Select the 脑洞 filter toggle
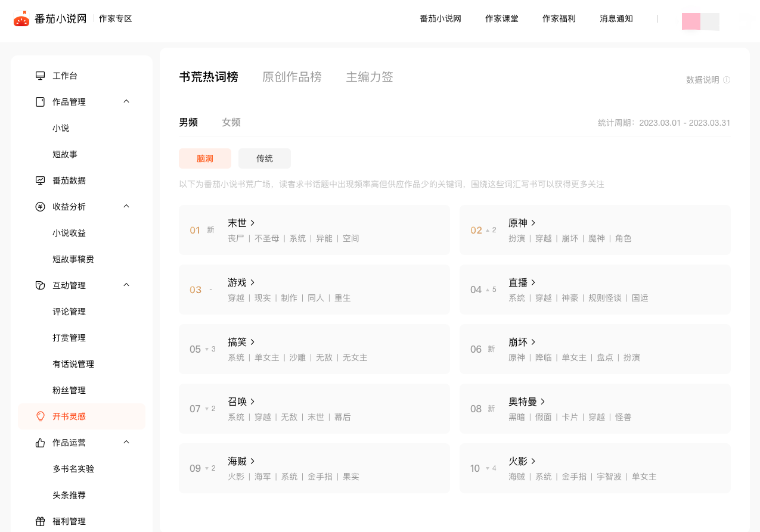The width and height of the screenshot is (760, 532). (x=205, y=158)
